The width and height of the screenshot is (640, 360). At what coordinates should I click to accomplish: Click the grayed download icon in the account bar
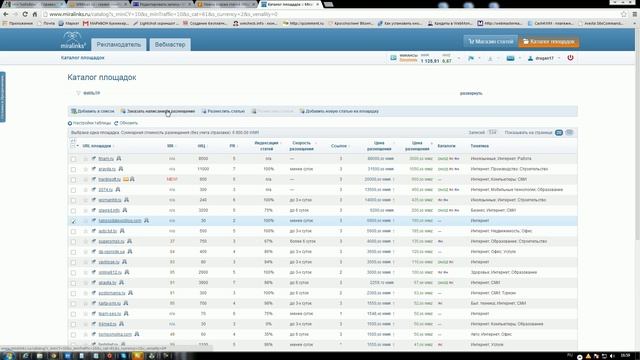coord(491,58)
